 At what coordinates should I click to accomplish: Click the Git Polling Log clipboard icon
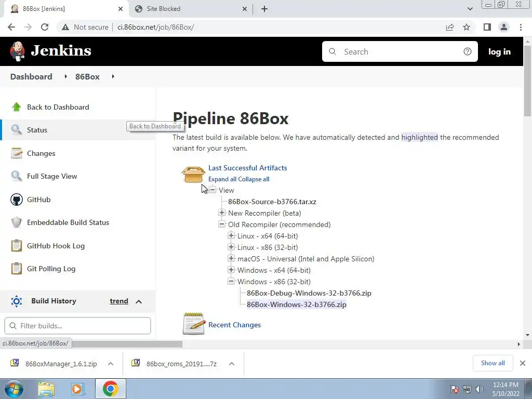16,269
